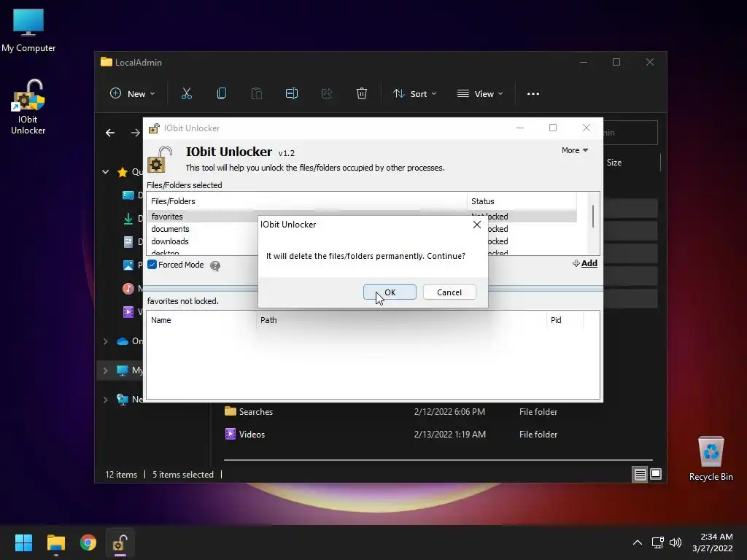Show hidden system tray icons
This screenshot has width=747, height=560.
[637, 542]
